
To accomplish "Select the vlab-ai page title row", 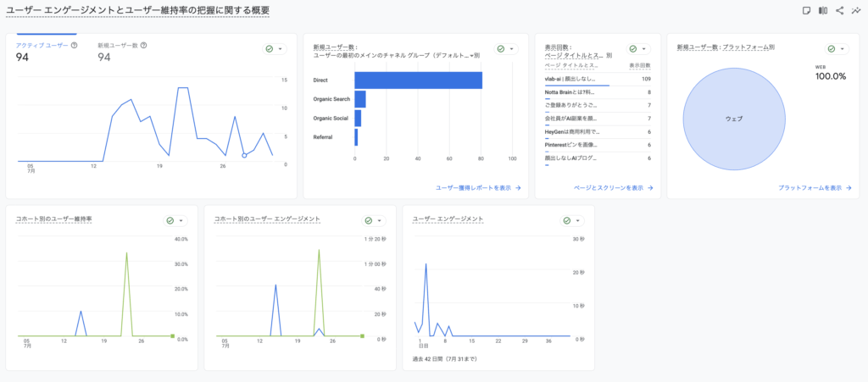I will point(598,80).
